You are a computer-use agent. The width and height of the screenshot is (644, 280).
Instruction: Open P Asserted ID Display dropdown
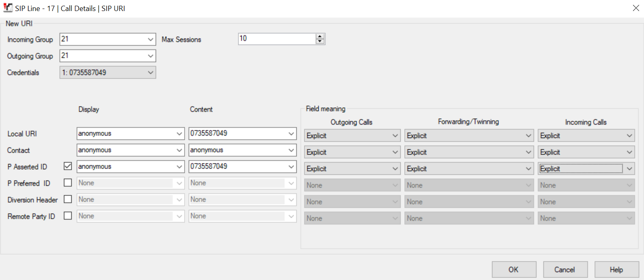179,167
